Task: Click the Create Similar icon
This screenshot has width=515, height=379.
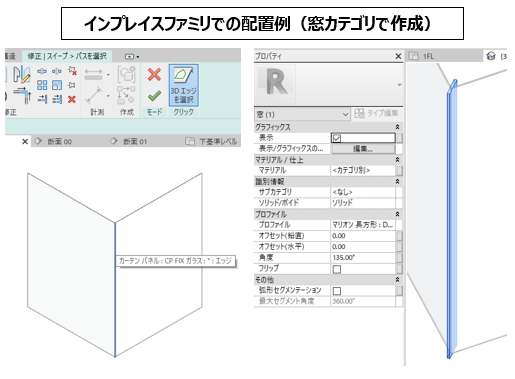Action: pyautogui.click(x=126, y=95)
